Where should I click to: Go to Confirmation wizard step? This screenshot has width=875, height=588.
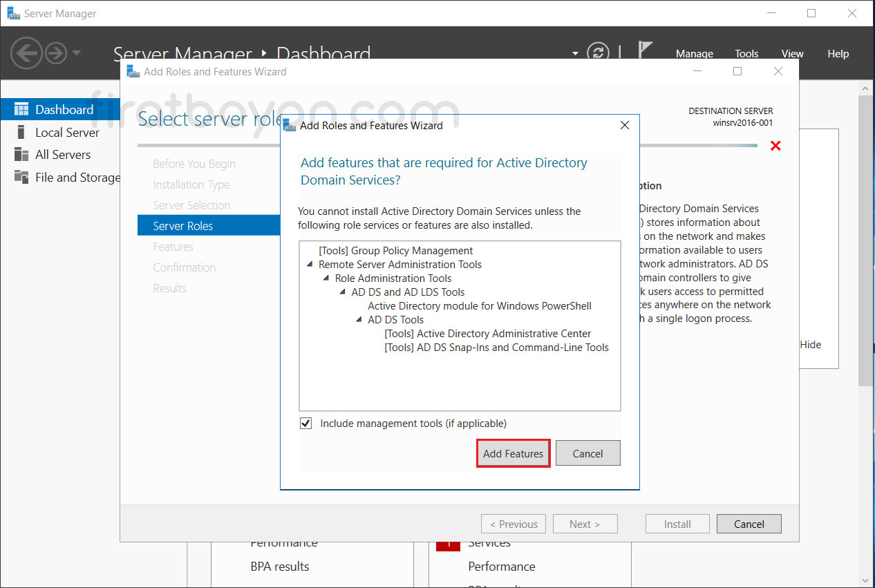coord(185,267)
